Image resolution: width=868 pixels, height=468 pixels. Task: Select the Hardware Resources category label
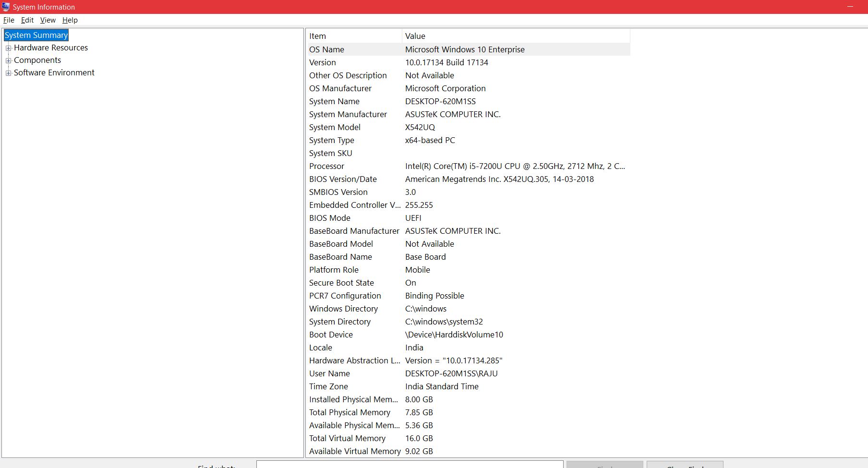[51, 48]
